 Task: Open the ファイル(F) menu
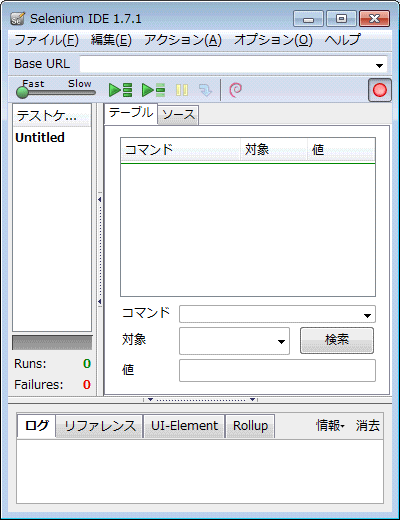pos(46,40)
